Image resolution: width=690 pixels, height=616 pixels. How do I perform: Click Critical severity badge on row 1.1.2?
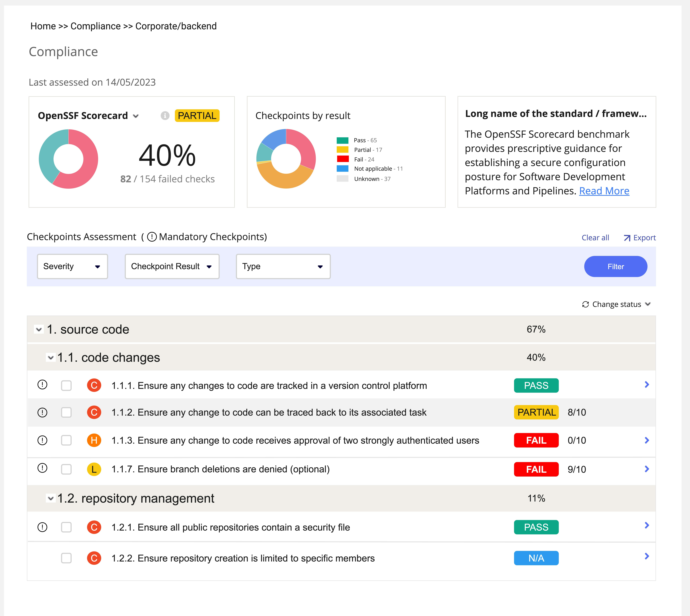point(94,412)
